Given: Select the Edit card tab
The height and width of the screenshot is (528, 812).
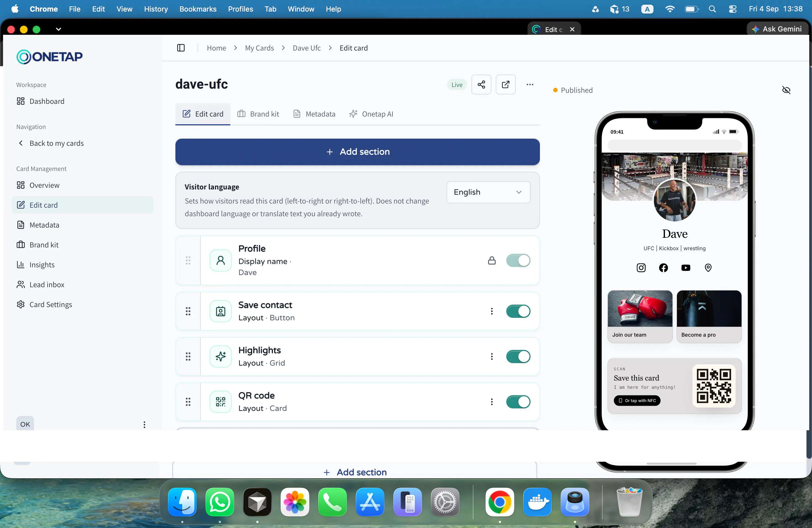Looking at the screenshot, I should pyautogui.click(x=203, y=114).
